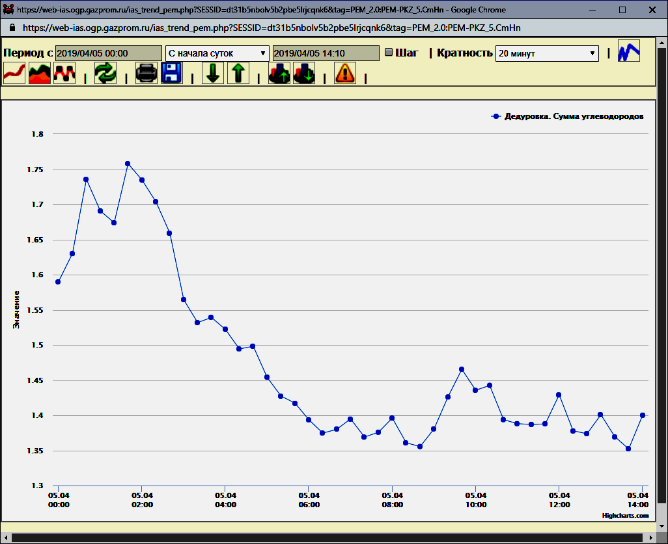Minimize the Chrome window

pos(593,9)
